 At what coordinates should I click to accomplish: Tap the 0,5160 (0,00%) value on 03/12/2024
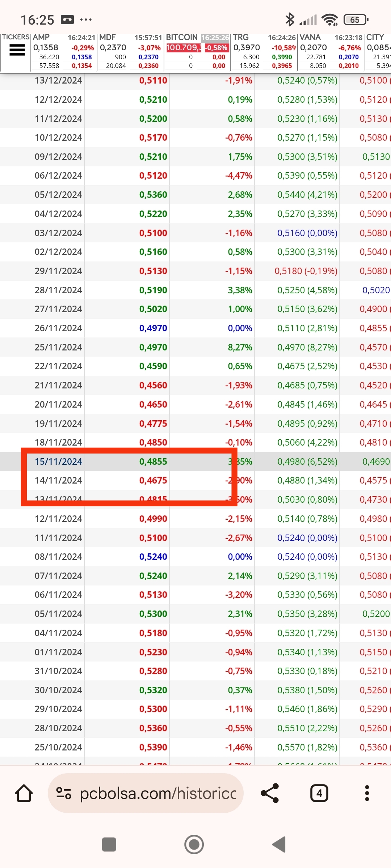click(x=307, y=233)
